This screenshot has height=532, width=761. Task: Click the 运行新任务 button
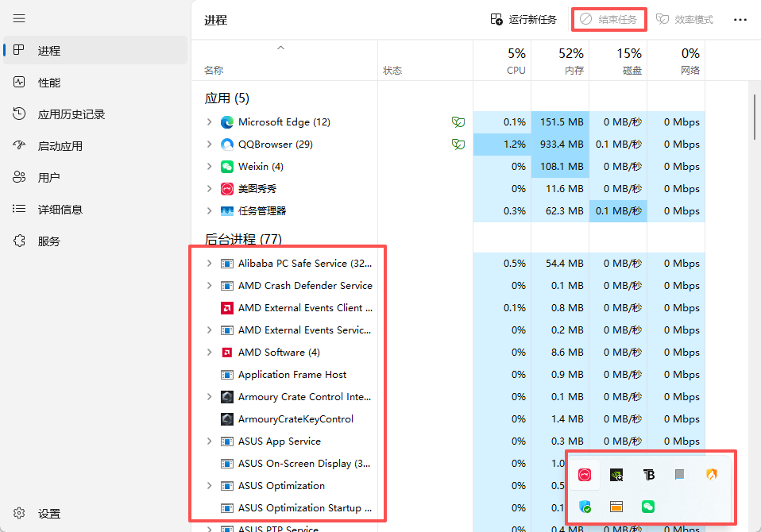[x=523, y=19]
